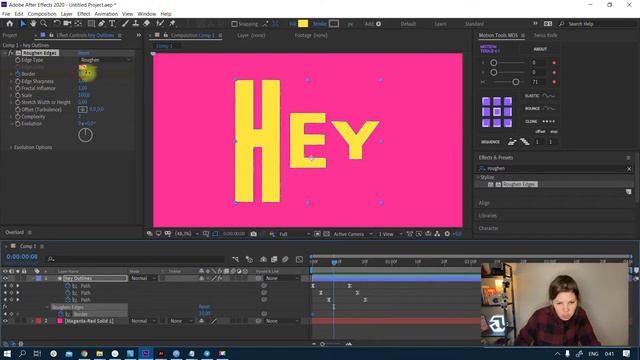640x360 pixels.
Task: Click the BOUNCE button in Motion Tools
Action: click(540, 109)
